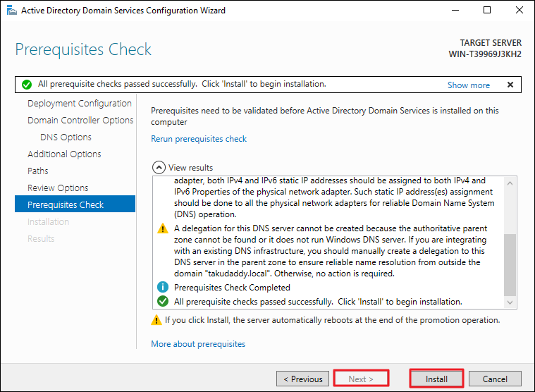
Task: Click green check icon in results list
Action: pyautogui.click(x=163, y=301)
